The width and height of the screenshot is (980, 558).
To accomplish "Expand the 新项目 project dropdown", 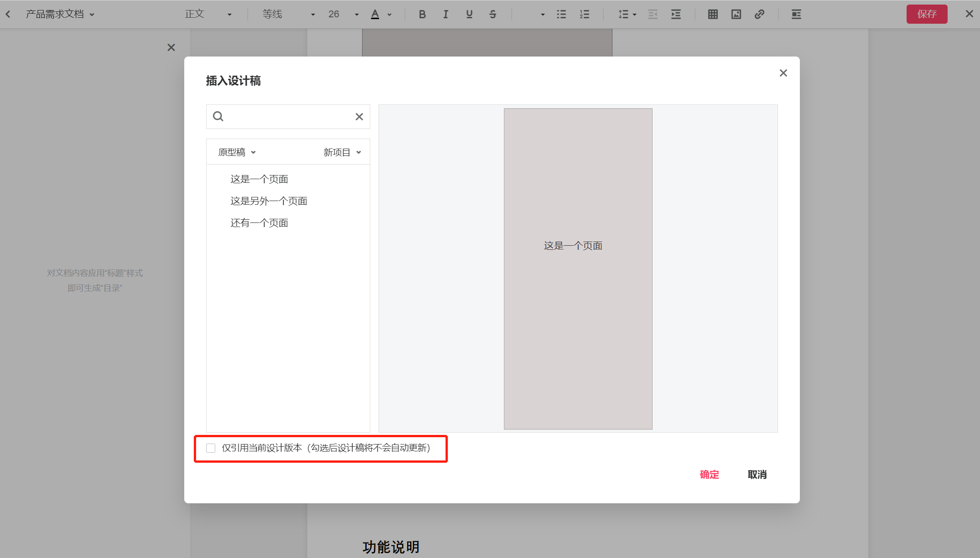I will tap(342, 152).
